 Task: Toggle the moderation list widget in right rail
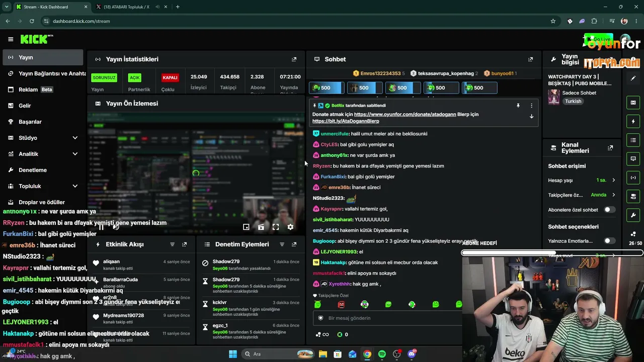[633, 140]
